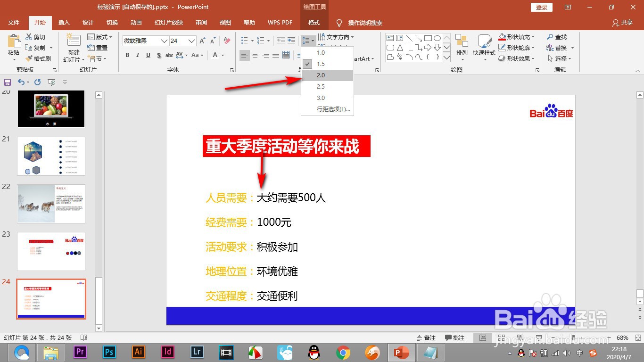Choose 2.0 line spacing from the menu
The height and width of the screenshot is (362, 644).
point(327,75)
